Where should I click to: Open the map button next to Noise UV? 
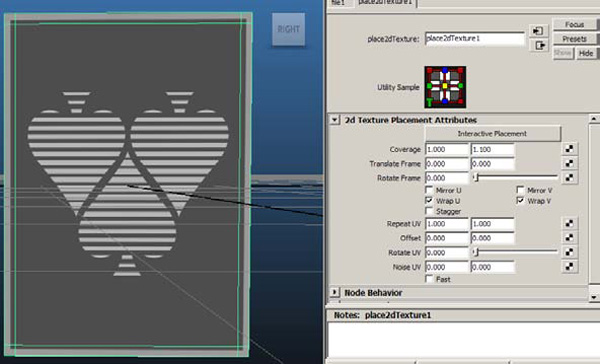pyautogui.click(x=569, y=267)
